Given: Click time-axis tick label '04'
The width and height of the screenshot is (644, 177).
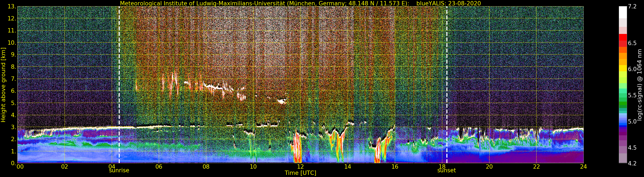Looking at the screenshot, I should (x=112, y=166).
